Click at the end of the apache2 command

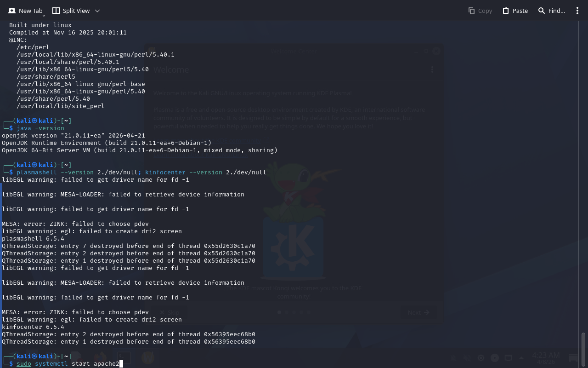click(x=120, y=364)
